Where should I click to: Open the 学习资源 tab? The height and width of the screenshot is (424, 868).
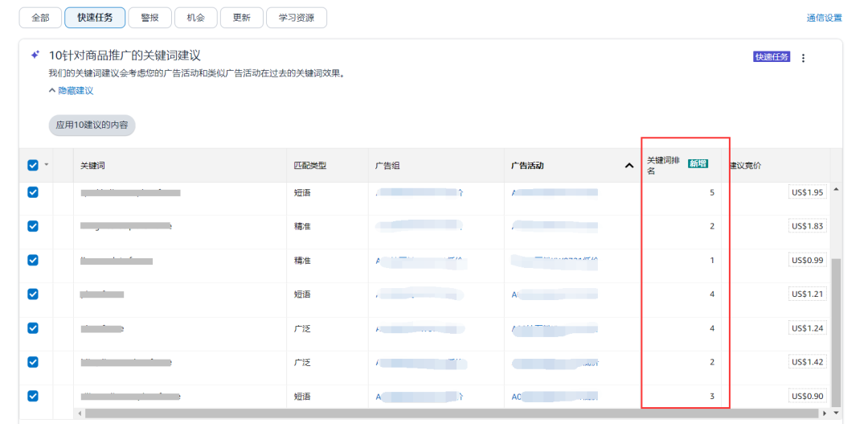click(x=297, y=18)
